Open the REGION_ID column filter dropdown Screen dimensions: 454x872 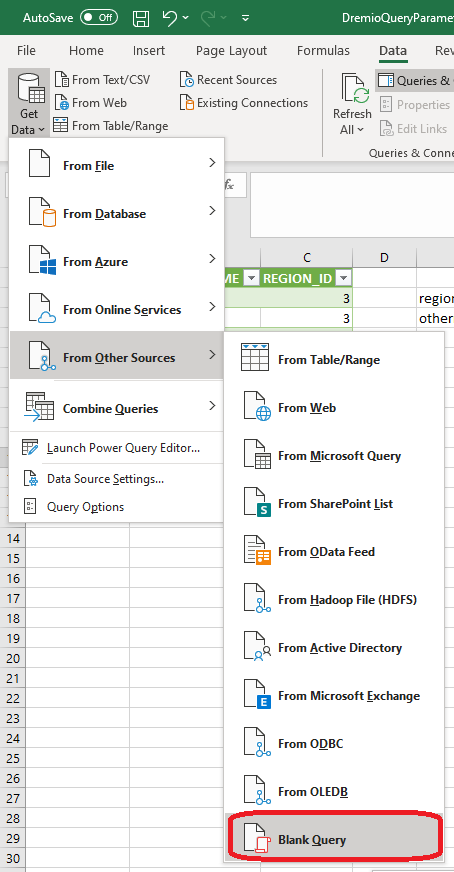coord(344,278)
